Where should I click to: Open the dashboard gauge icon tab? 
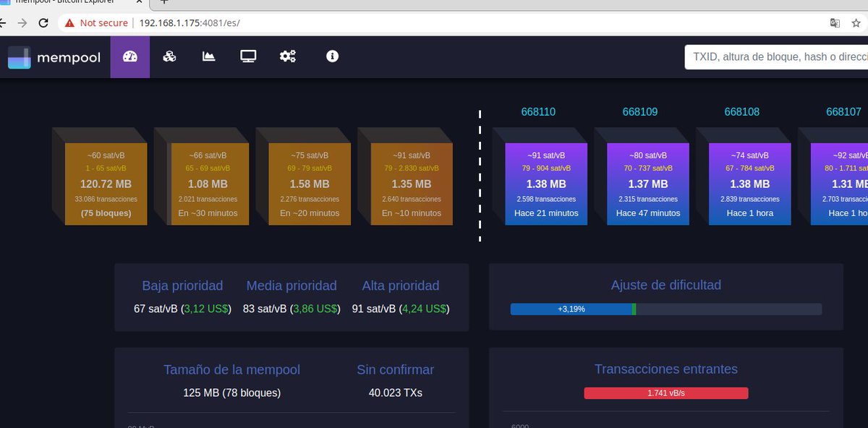130,56
